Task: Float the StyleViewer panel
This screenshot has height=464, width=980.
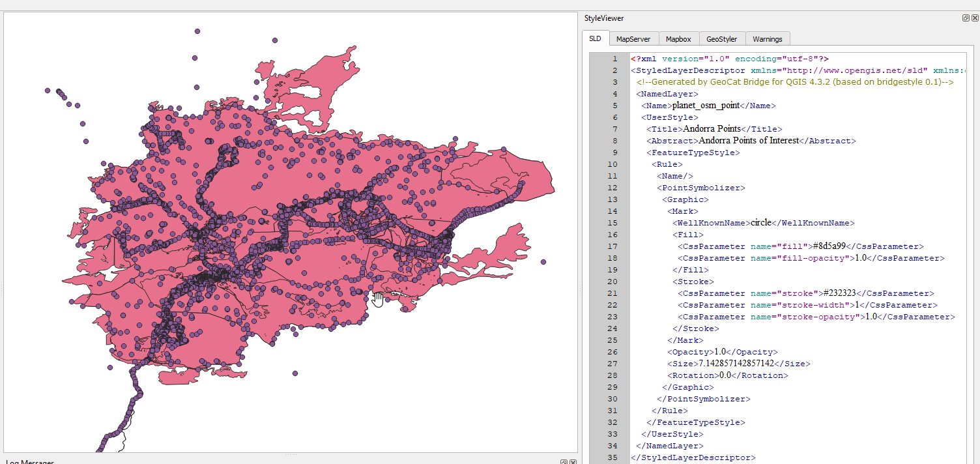Action: click(x=966, y=18)
